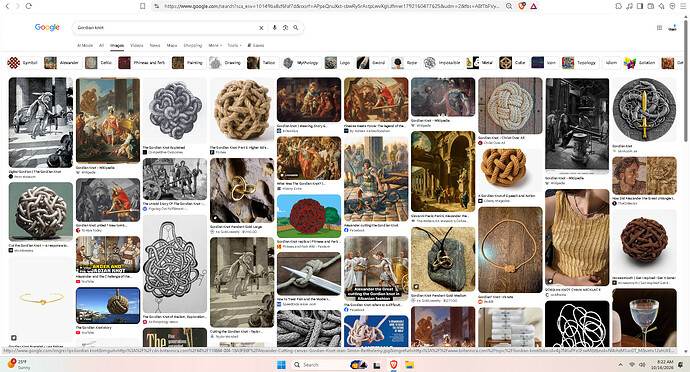
Task: Switch to the Maps tab
Action: [172, 45]
